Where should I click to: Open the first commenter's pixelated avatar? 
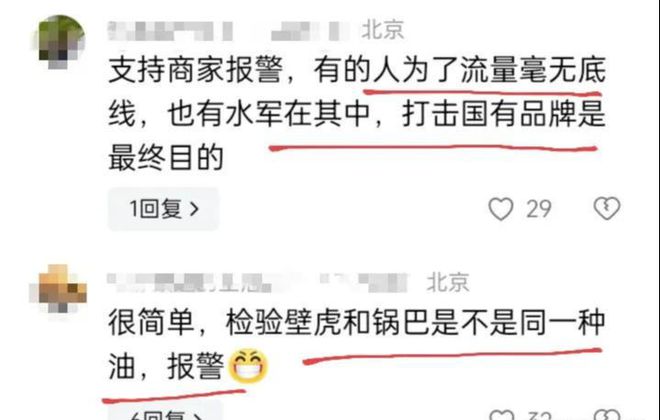click(60, 42)
